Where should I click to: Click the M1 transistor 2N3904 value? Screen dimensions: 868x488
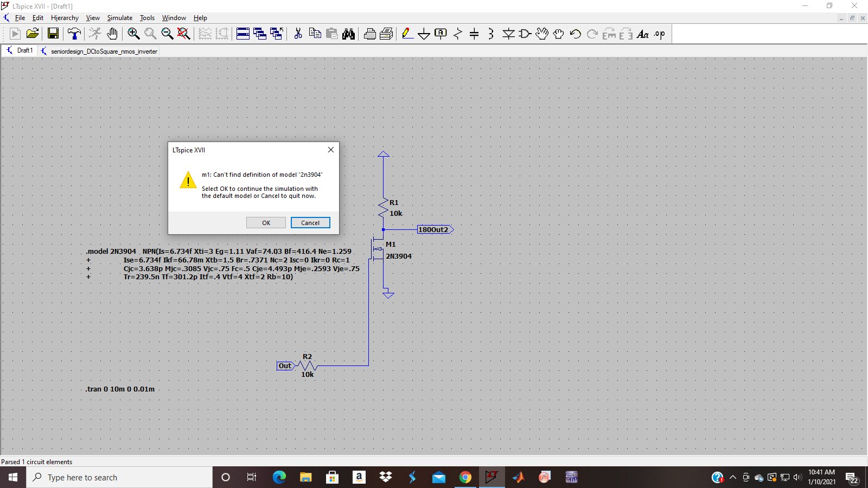click(399, 256)
